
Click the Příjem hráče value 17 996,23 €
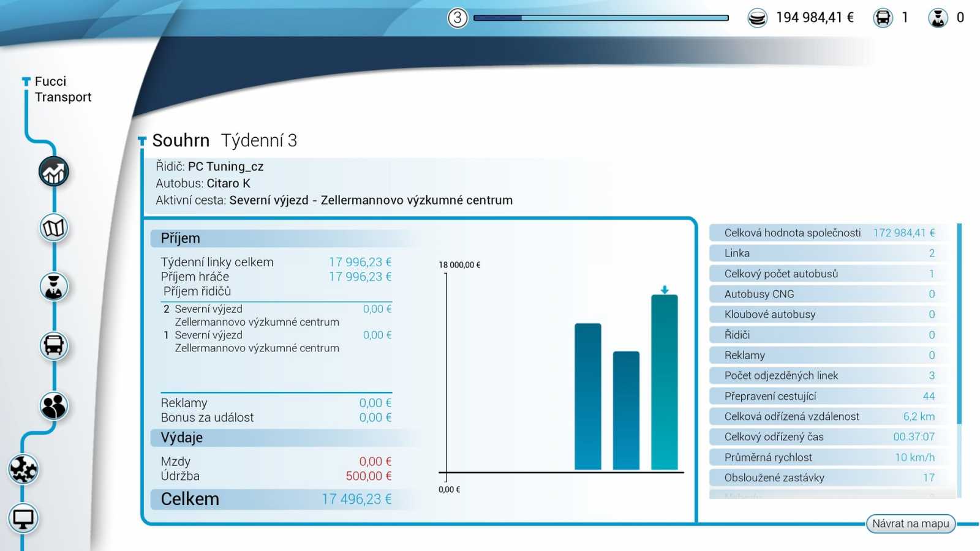point(360,277)
